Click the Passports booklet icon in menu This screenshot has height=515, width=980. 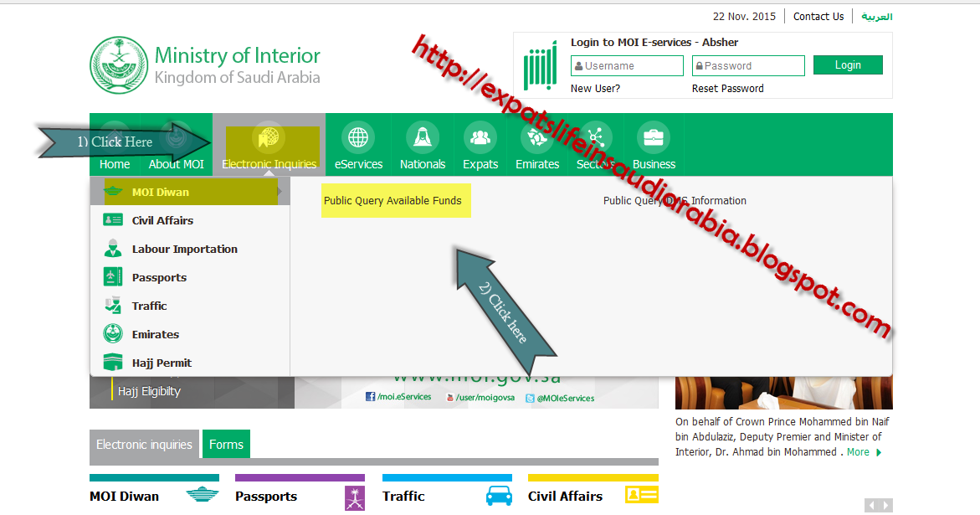click(x=113, y=276)
